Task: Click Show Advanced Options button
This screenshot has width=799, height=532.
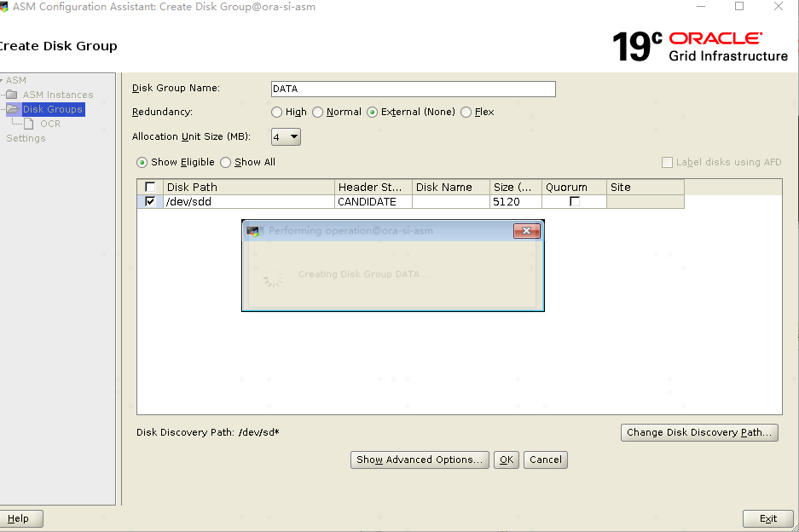Action: (420, 460)
